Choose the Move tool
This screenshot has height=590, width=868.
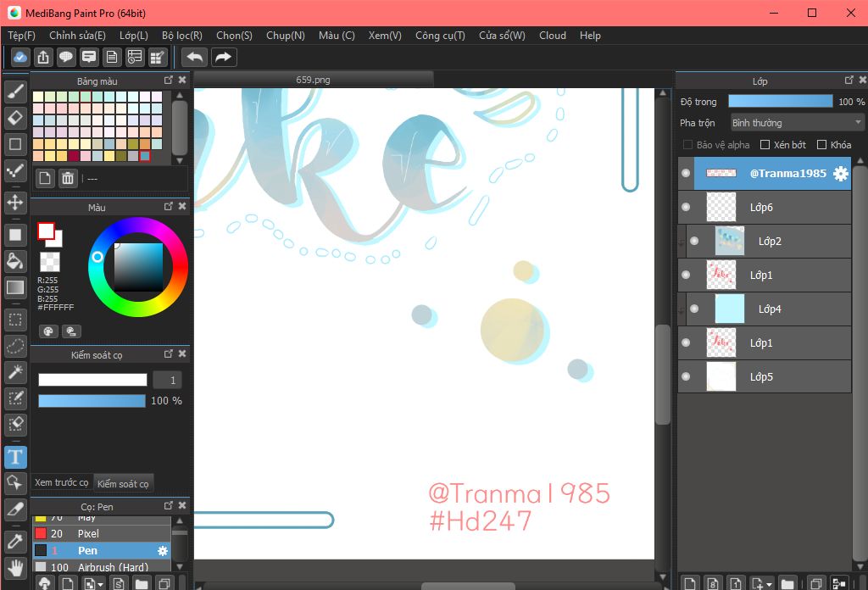[15, 202]
